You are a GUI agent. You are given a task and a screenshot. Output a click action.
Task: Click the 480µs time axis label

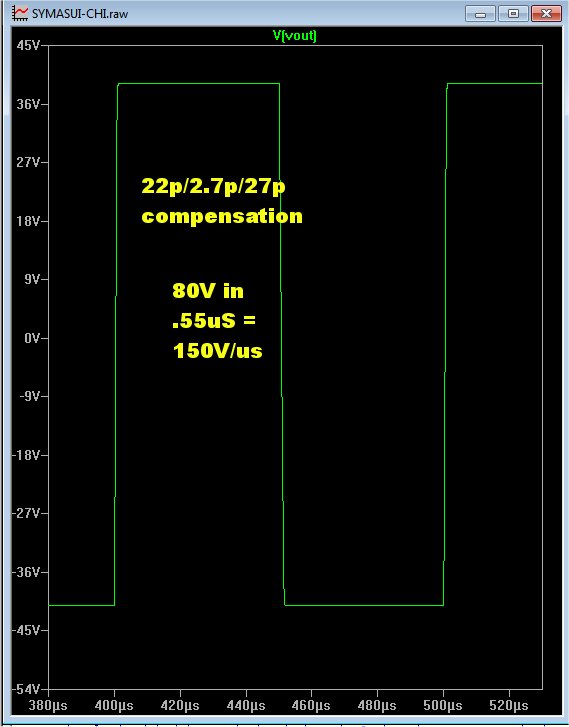(x=377, y=706)
